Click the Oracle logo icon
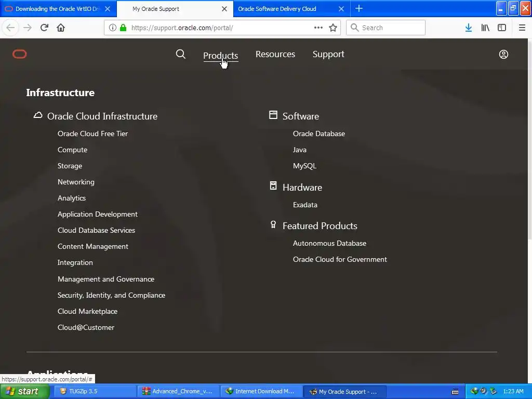 (x=20, y=54)
